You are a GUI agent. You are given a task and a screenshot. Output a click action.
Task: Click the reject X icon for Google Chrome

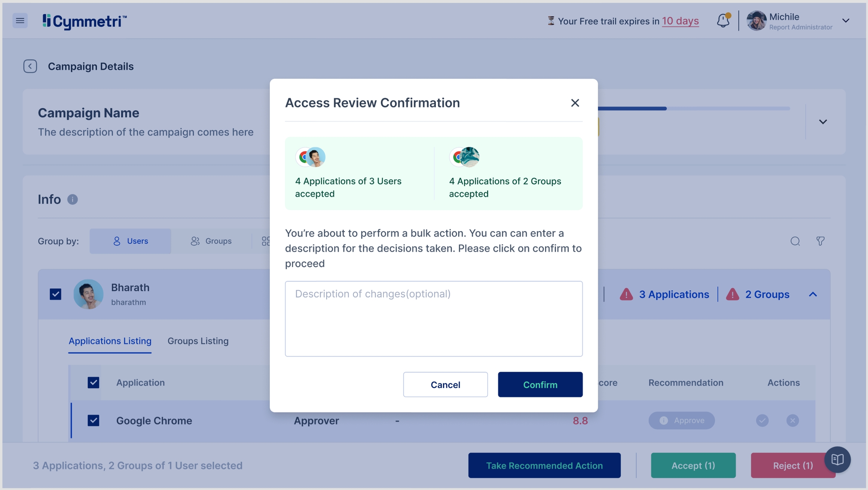792,420
